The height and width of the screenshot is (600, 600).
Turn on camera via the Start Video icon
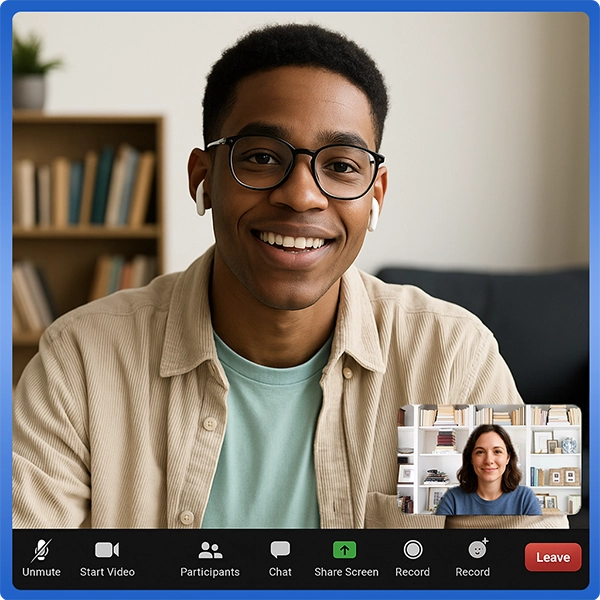(x=107, y=550)
